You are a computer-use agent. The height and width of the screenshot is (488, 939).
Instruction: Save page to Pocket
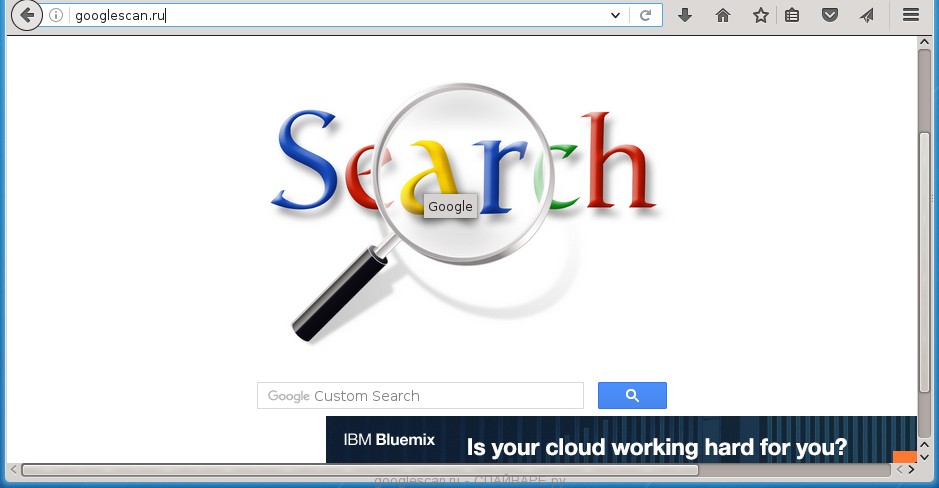click(829, 15)
